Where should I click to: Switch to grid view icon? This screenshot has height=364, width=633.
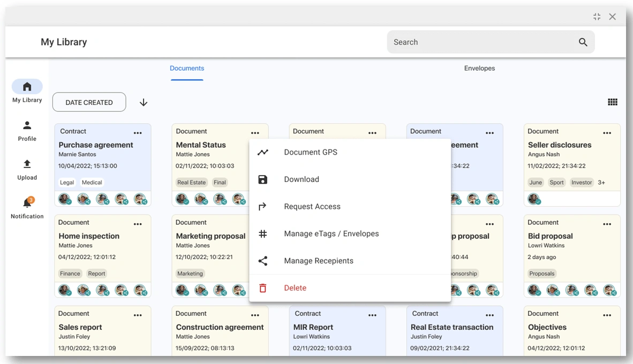click(613, 102)
